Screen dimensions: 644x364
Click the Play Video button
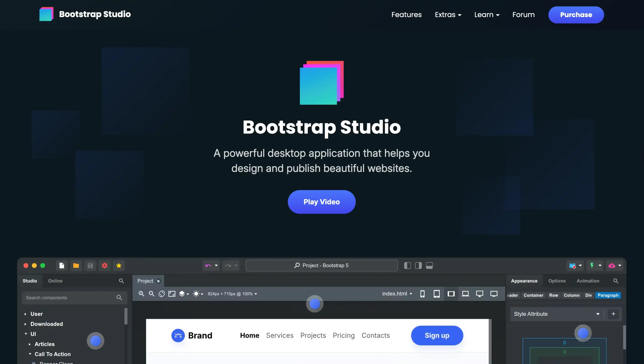(x=321, y=202)
